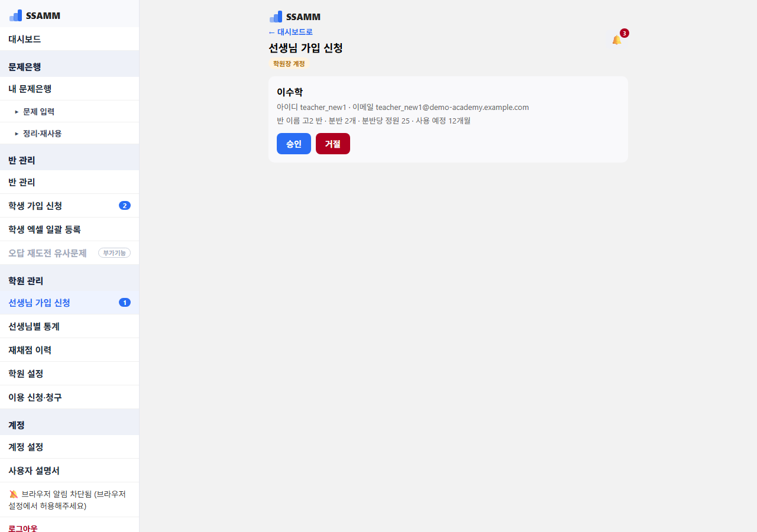Open 사용자 설명서
The width and height of the screenshot is (757, 532).
69,471
